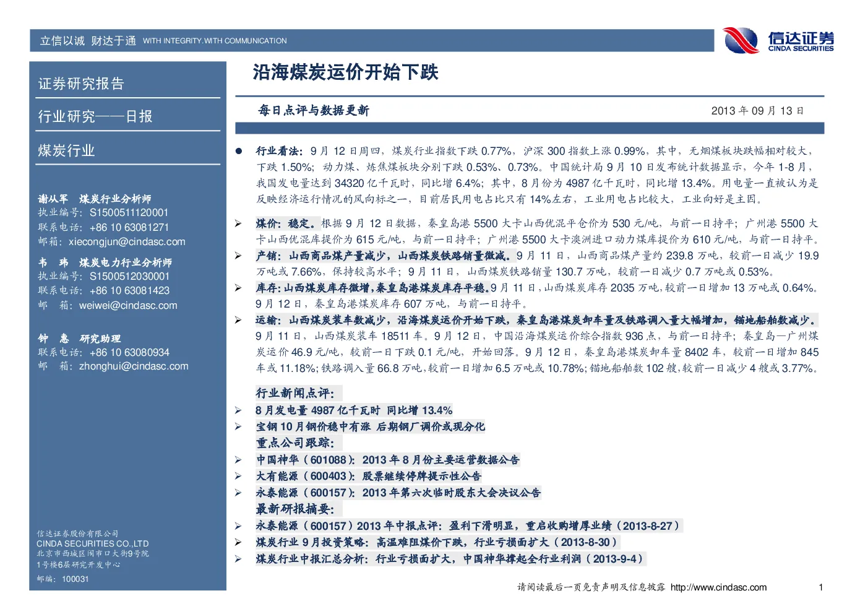Click the arrow bullet beside 运输

[x=238, y=320]
